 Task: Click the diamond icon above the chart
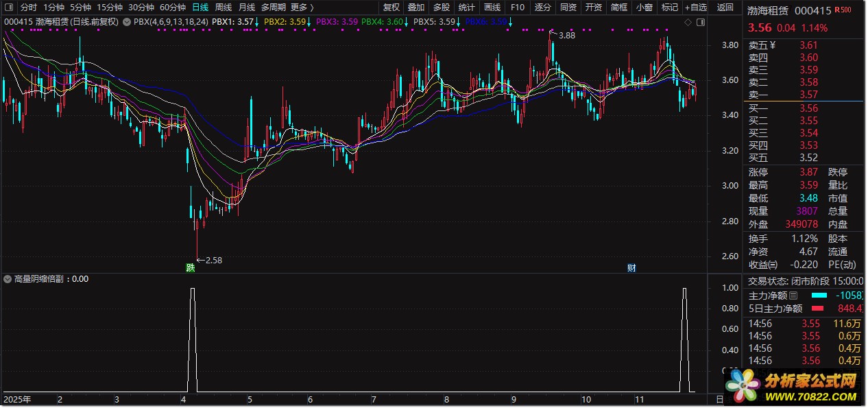pos(688,22)
